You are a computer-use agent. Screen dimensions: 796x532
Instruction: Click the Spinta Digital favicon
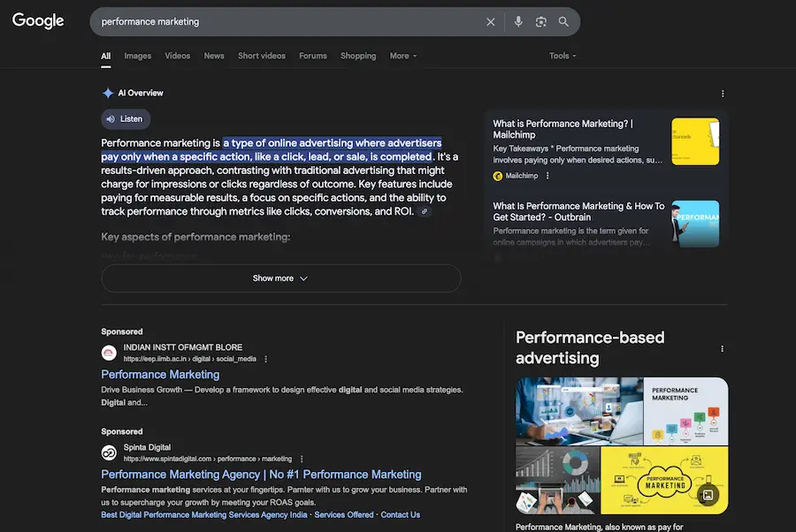(109, 452)
